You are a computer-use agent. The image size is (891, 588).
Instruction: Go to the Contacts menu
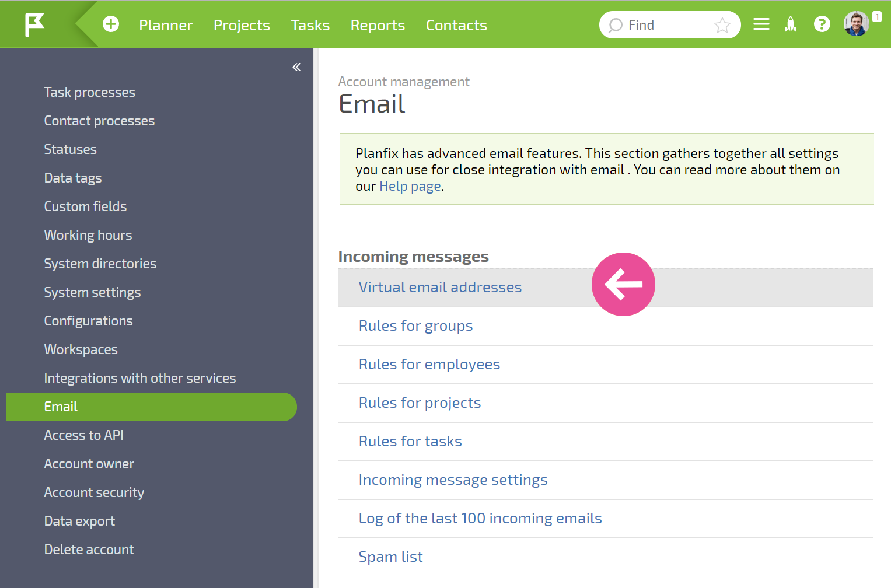[x=456, y=25]
